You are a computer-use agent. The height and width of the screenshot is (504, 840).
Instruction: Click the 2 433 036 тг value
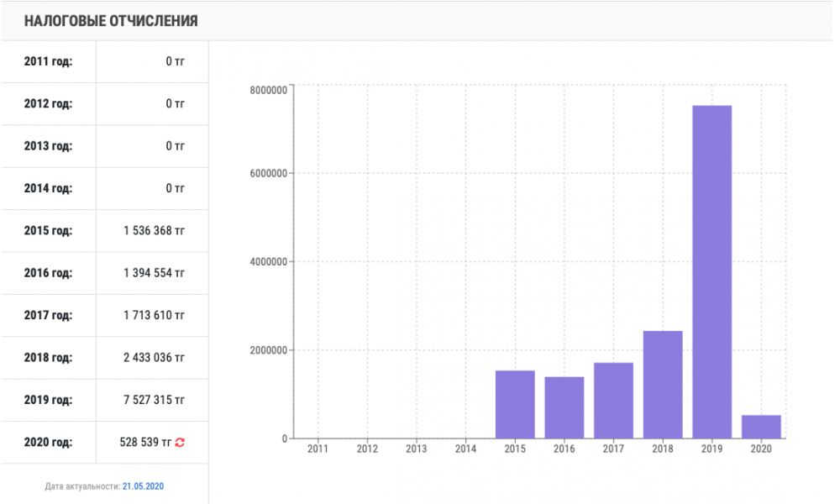click(x=154, y=358)
